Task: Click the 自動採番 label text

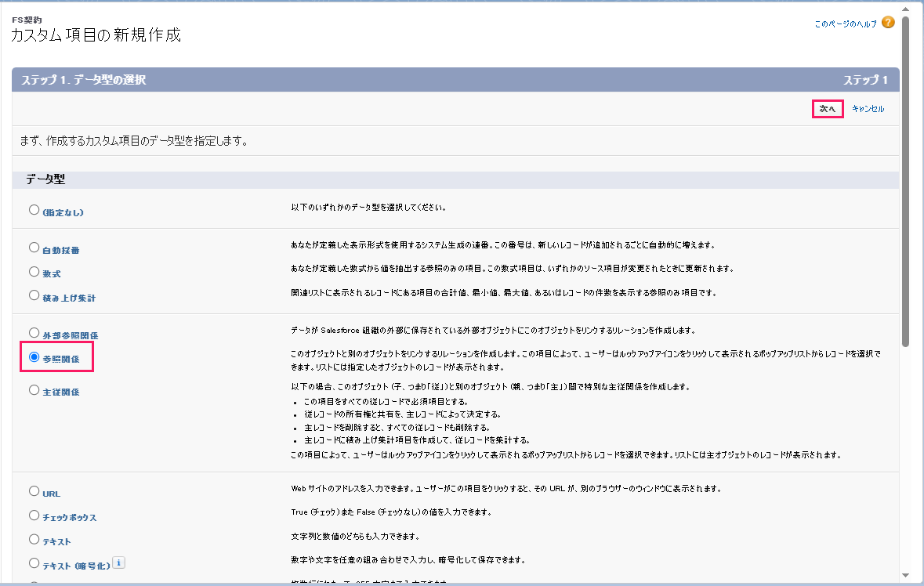Action: pyautogui.click(x=60, y=250)
